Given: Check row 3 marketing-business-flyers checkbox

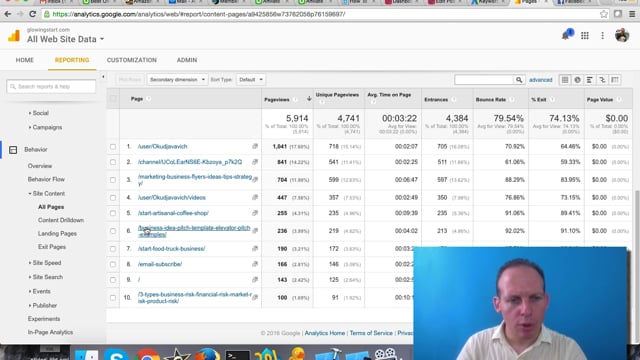Looking at the screenshot, I should tap(113, 180).
